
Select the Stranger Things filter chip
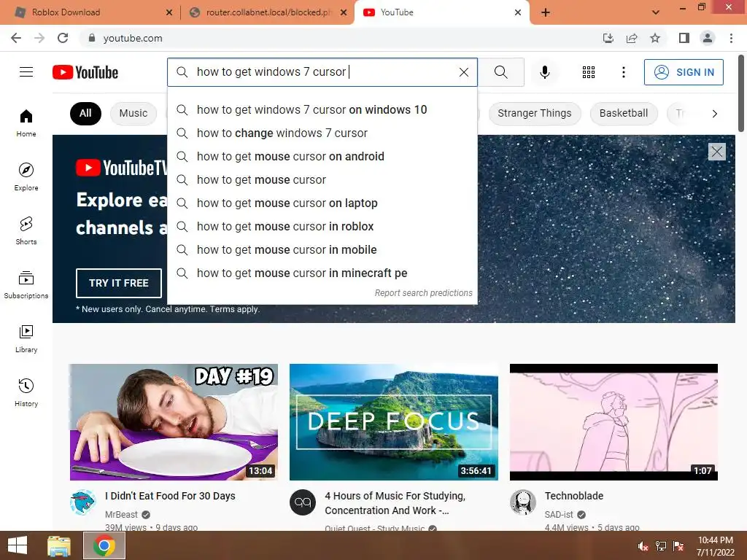pyautogui.click(x=535, y=113)
